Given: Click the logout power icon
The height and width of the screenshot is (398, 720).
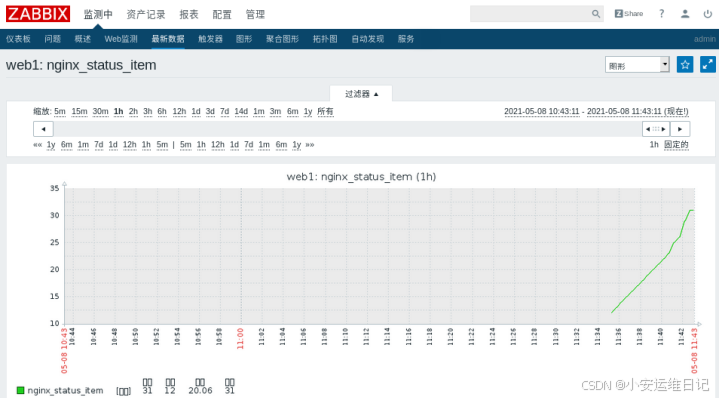Looking at the screenshot, I should (708, 14).
